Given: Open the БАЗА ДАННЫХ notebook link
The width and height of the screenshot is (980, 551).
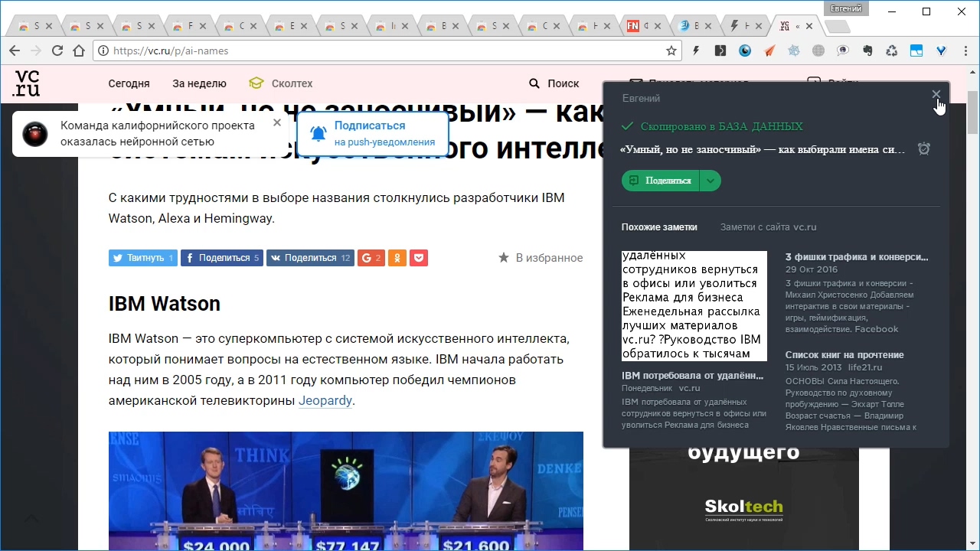Looking at the screenshot, I should (760, 126).
